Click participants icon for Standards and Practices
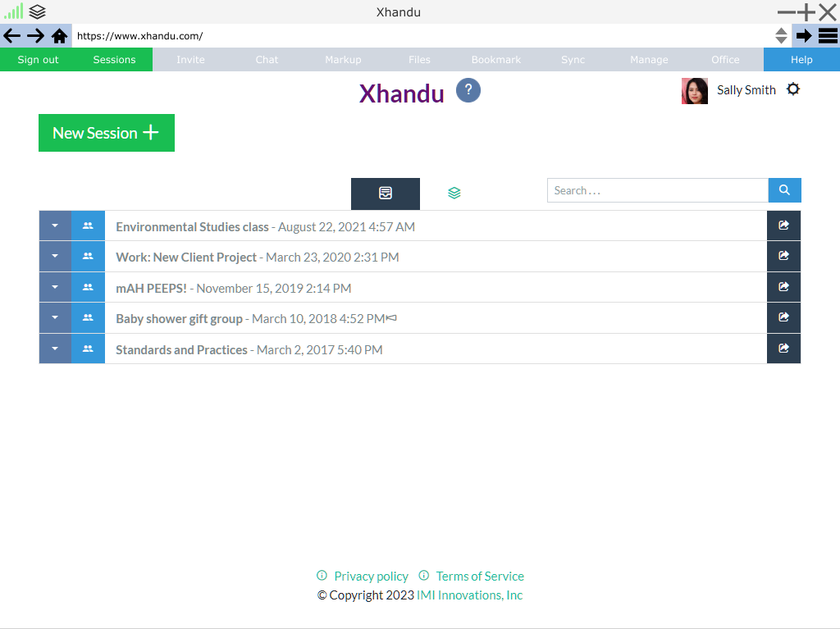Image resolution: width=840 pixels, height=629 pixels. pos(88,349)
